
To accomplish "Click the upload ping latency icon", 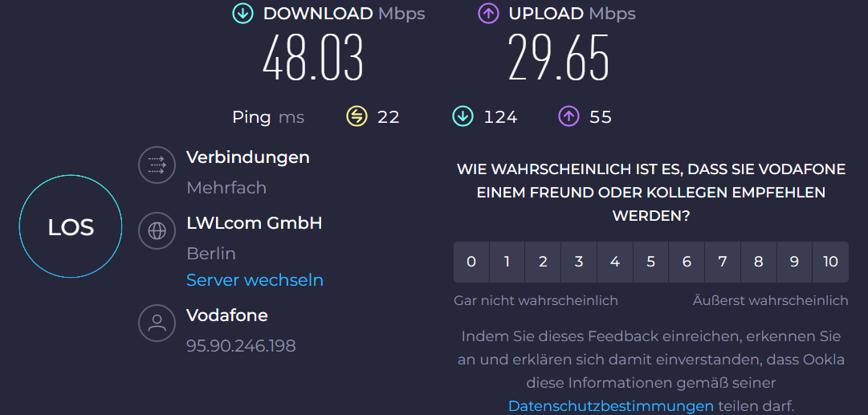I will click(x=568, y=117).
